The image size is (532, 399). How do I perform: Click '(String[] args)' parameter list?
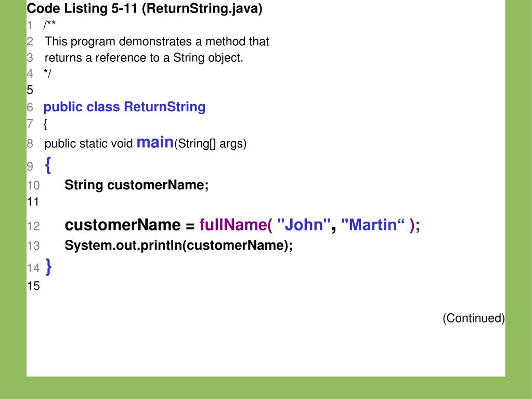211,144
